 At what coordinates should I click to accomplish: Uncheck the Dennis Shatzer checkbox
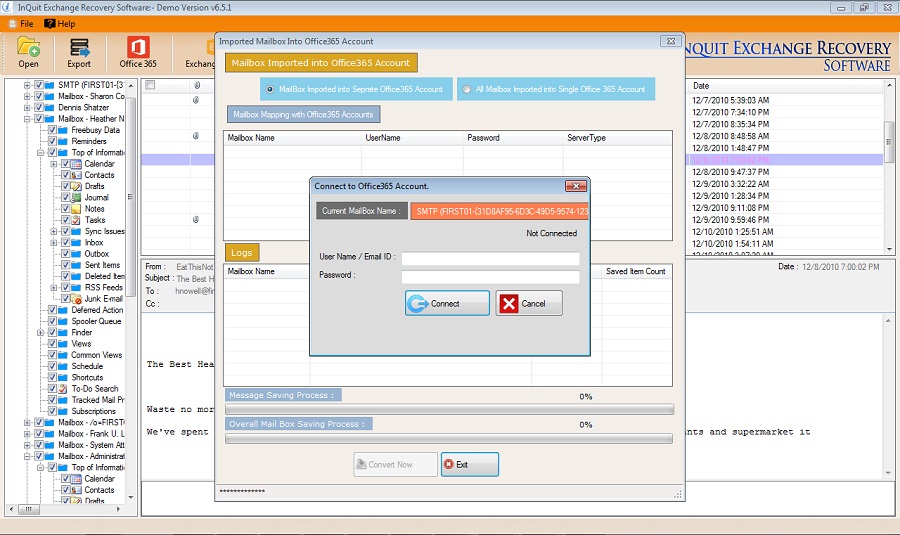[39, 107]
